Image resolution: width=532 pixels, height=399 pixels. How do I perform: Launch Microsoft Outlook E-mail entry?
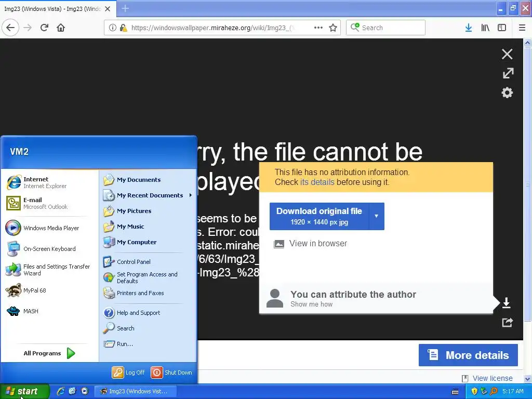pos(50,203)
